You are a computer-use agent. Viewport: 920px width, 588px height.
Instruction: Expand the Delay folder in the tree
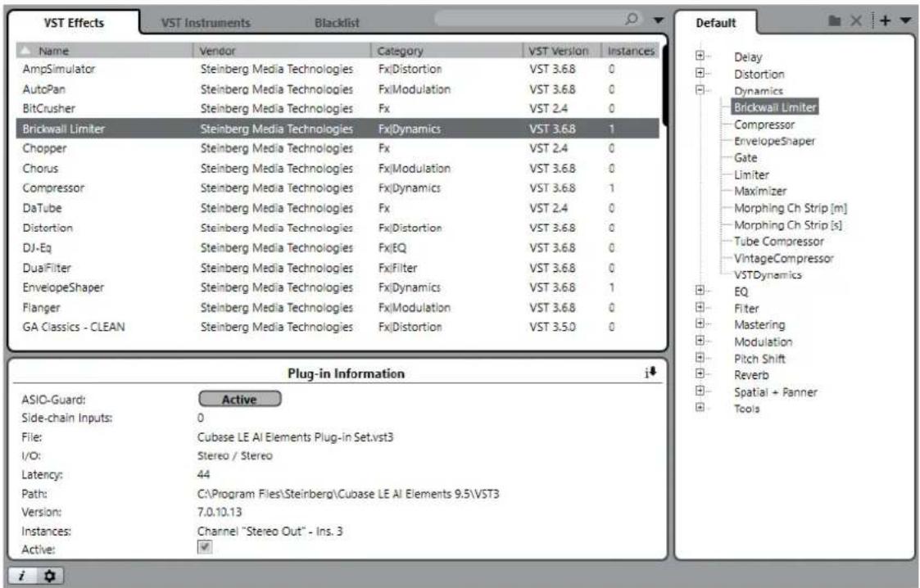(x=700, y=56)
